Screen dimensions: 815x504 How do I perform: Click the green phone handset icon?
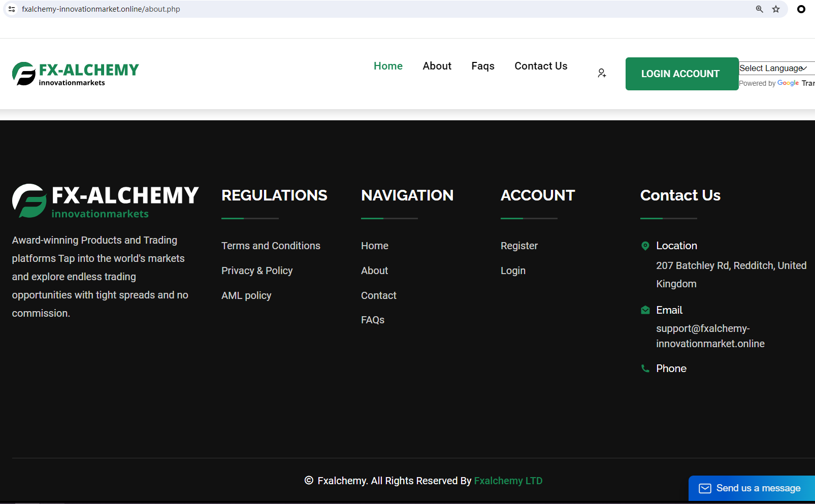[645, 369]
